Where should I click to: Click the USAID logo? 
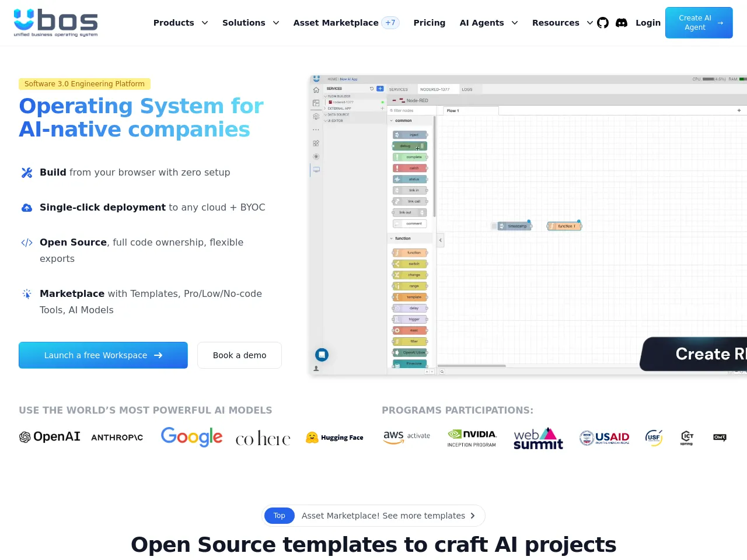pyautogui.click(x=604, y=437)
